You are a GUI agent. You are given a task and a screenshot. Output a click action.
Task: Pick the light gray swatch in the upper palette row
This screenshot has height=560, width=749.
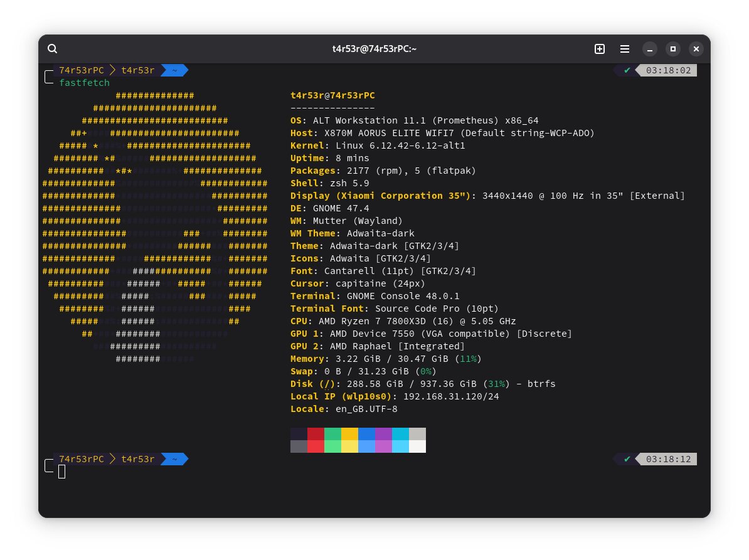[x=418, y=433]
